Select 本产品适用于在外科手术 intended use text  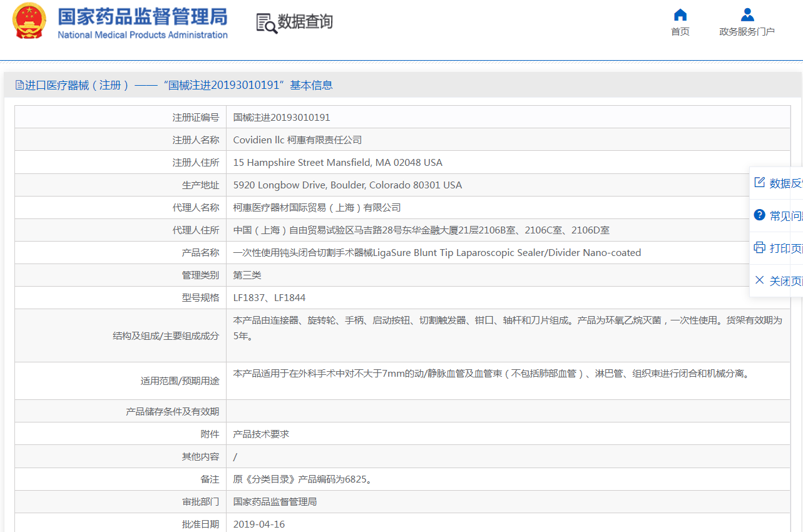point(491,374)
